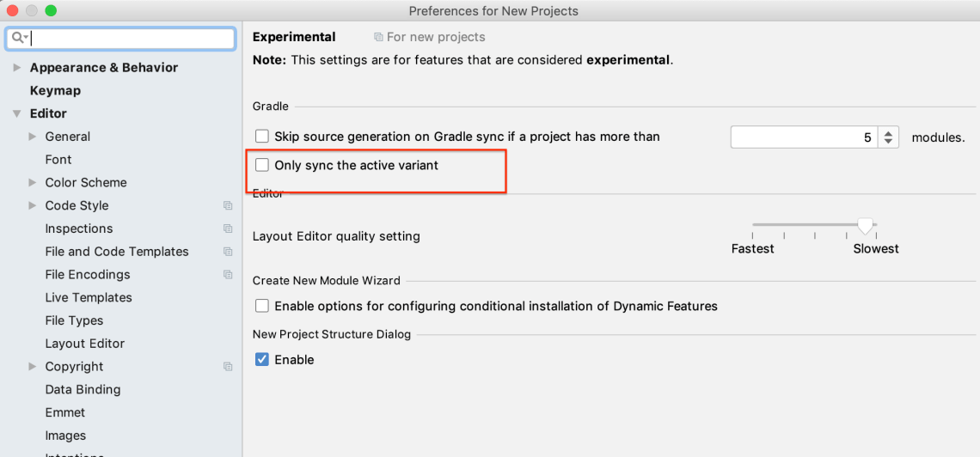Check Only sync the active variant

pos(262,165)
